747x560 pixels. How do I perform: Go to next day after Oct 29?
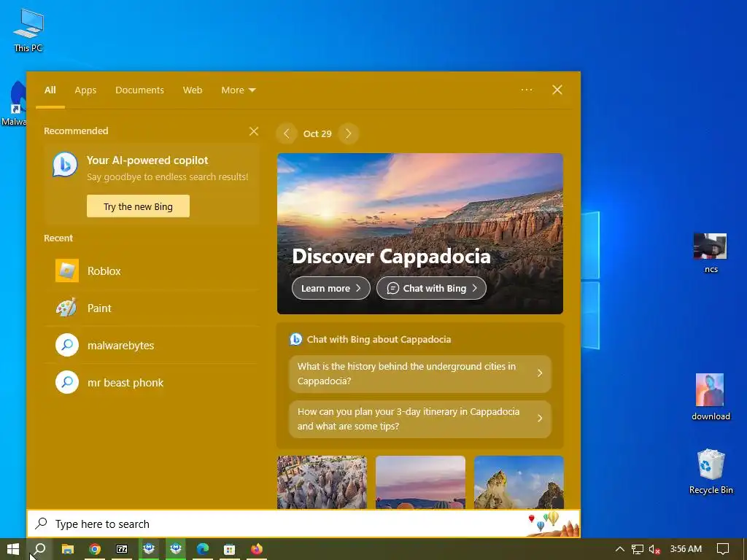coord(348,133)
